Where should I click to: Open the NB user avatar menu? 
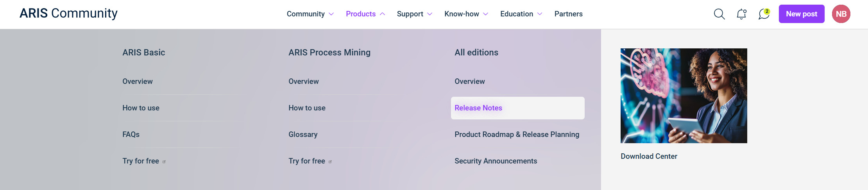point(841,14)
